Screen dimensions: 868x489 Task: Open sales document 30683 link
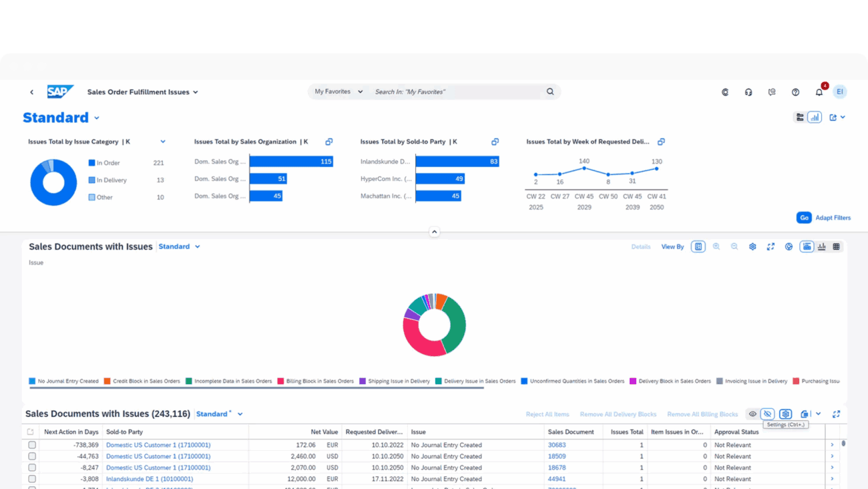point(557,445)
